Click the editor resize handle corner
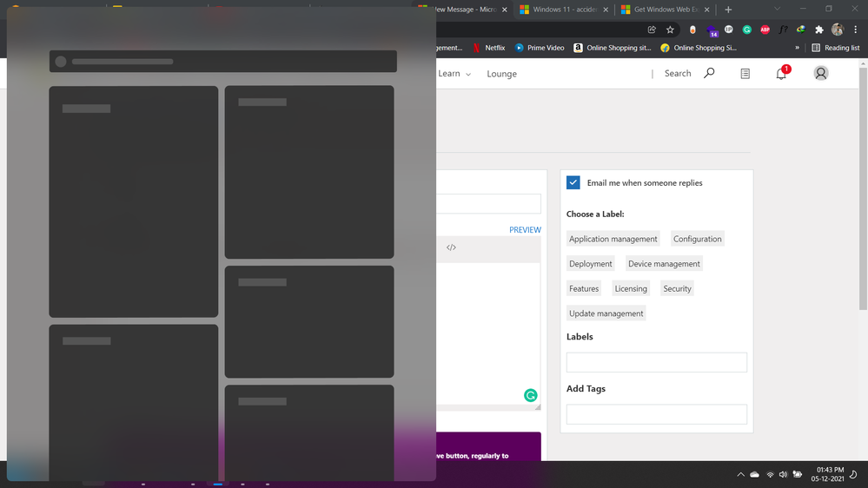Screen dimensions: 868x488 point(538,406)
